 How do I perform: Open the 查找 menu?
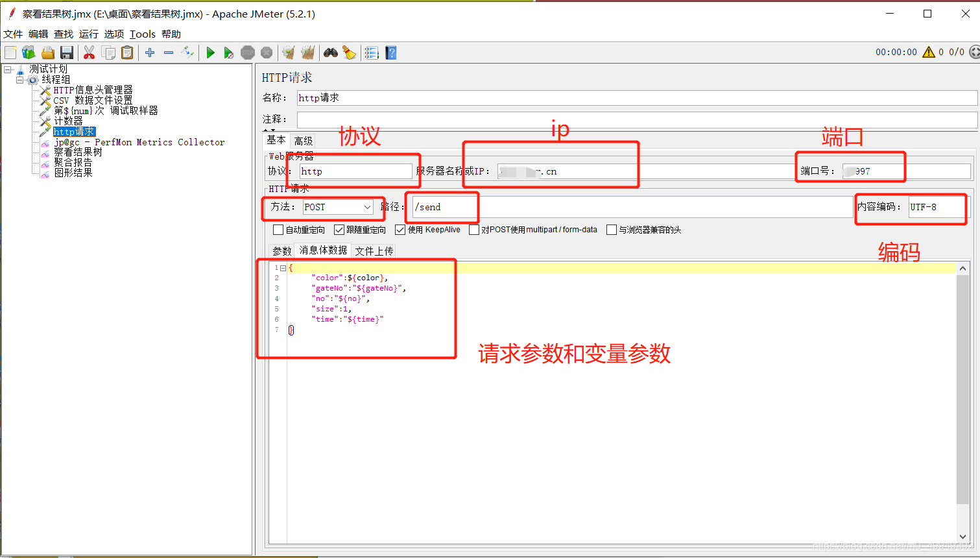coord(64,34)
